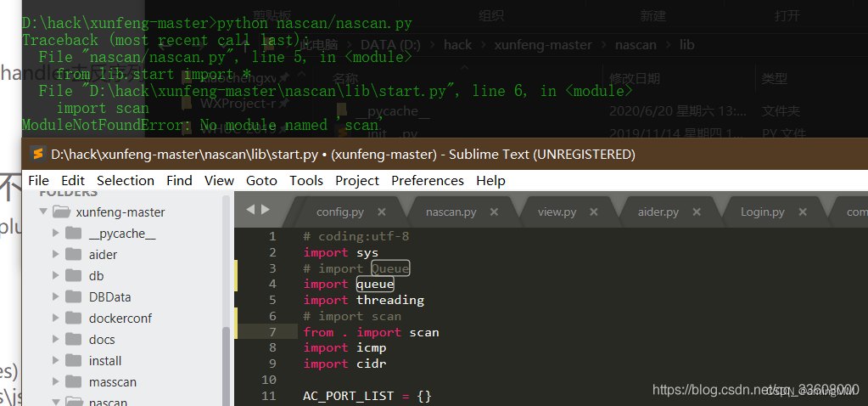Expand the db folder

[x=55, y=275]
